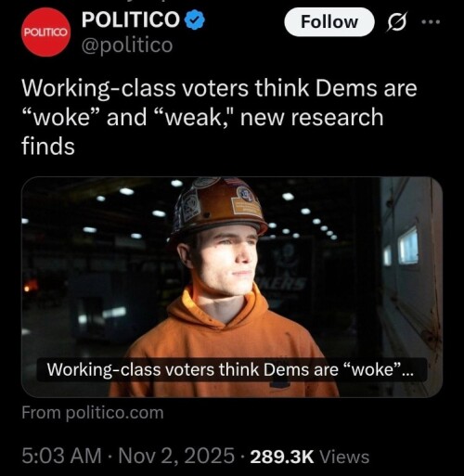Open the From politico.com source link
Viewport: 464px width, 476px height.
coord(93,413)
